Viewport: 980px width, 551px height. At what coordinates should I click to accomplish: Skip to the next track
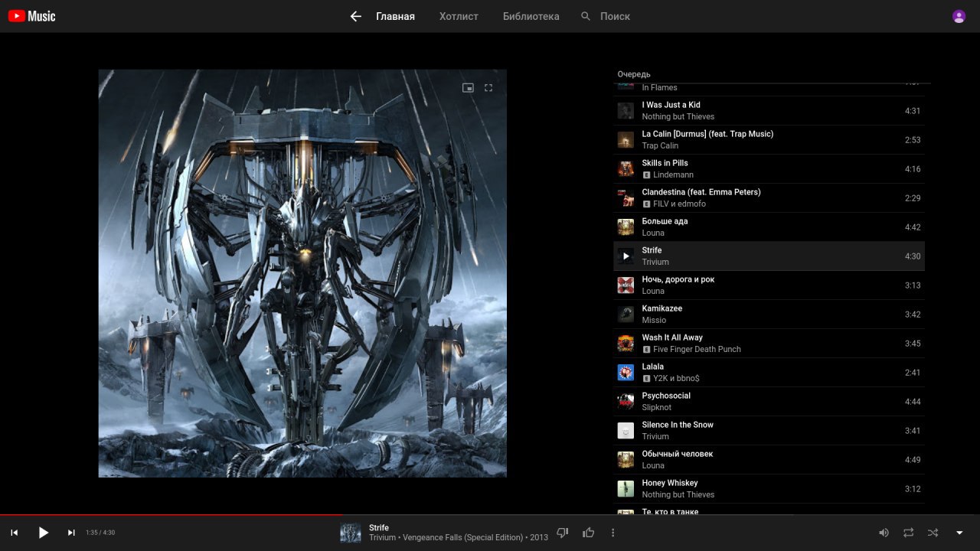point(71,533)
